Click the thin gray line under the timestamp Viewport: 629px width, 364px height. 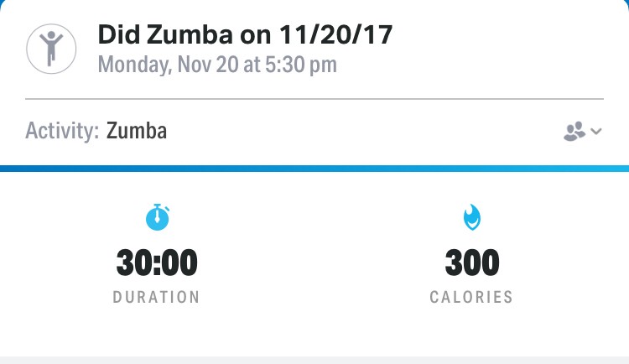[314, 99]
